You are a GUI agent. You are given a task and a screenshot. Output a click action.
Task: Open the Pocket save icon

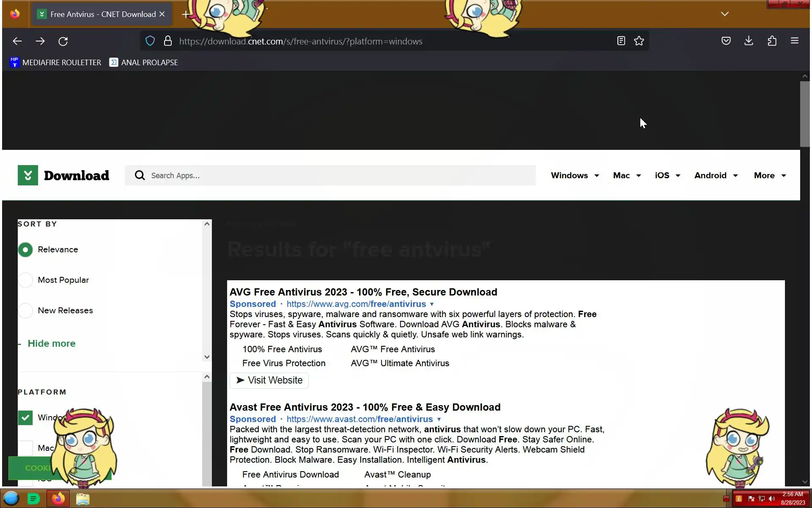point(726,41)
